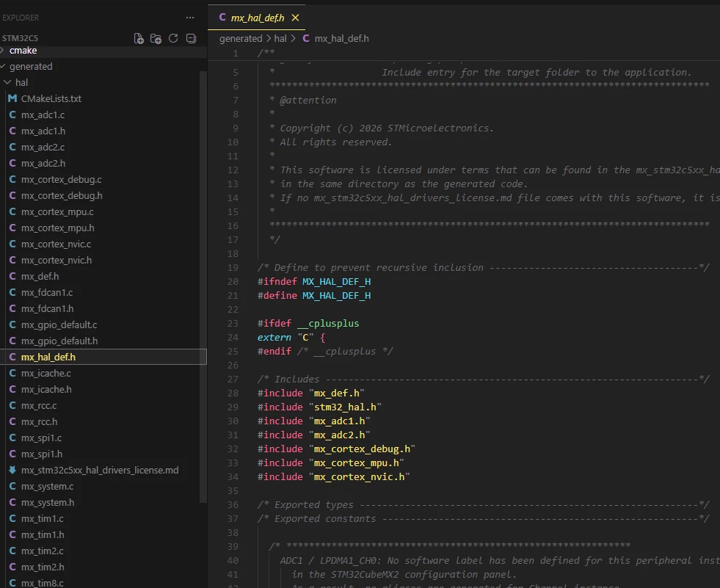Click the "mx_adc1.h" include string
The width and height of the screenshot is (720, 588).
pyautogui.click(x=339, y=421)
